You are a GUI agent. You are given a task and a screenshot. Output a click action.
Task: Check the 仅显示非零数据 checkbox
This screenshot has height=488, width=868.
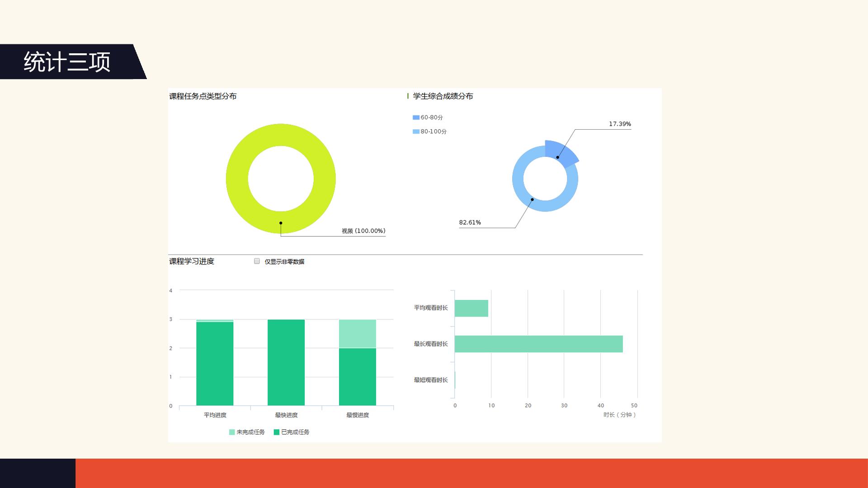tap(257, 261)
